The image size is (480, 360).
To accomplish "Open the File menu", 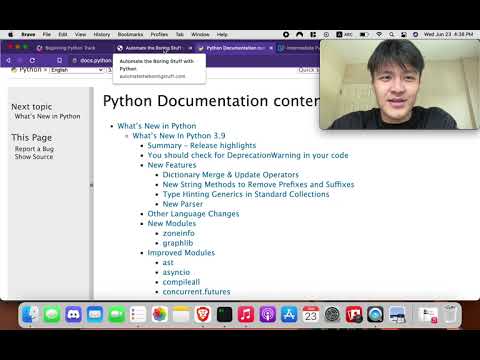I will pyautogui.click(x=47, y=34).
